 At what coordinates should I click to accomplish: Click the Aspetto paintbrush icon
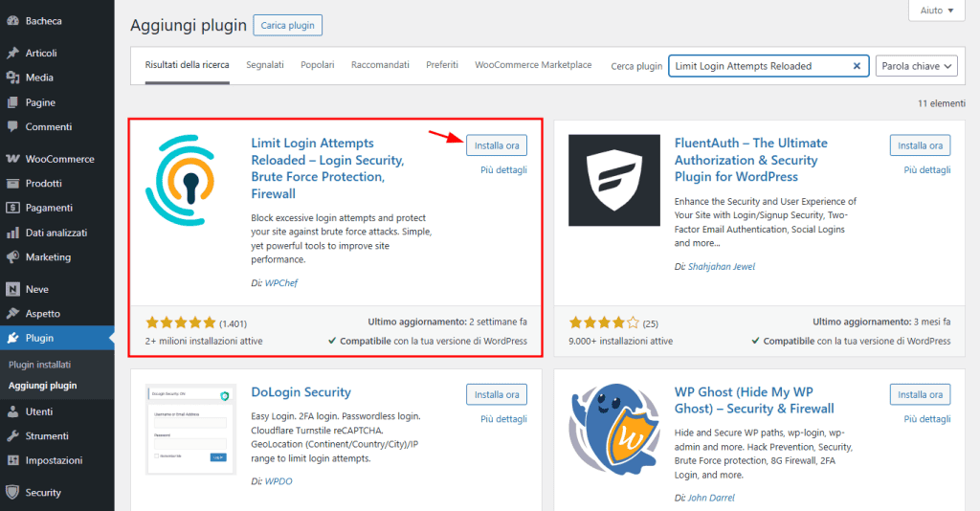12,314
